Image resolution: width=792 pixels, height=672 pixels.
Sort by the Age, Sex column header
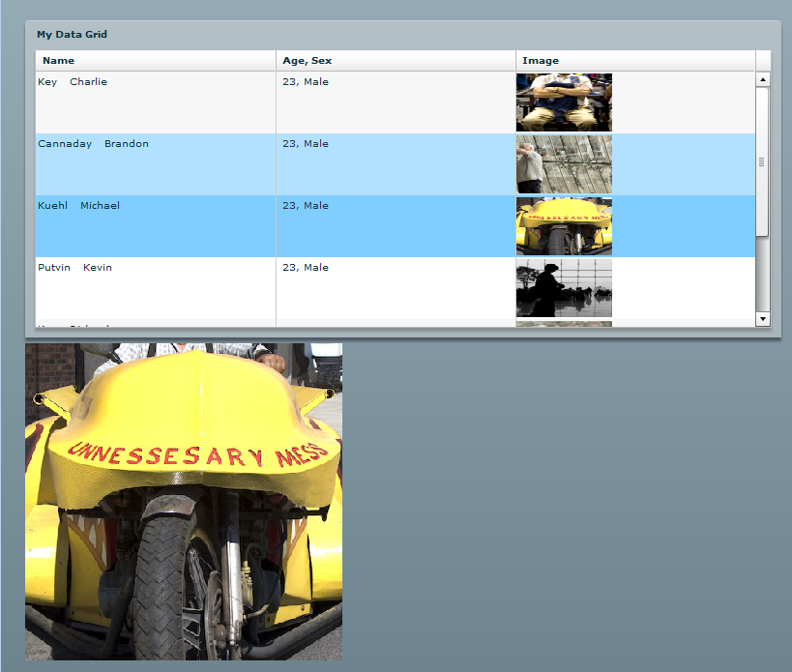tap(396, 61)
